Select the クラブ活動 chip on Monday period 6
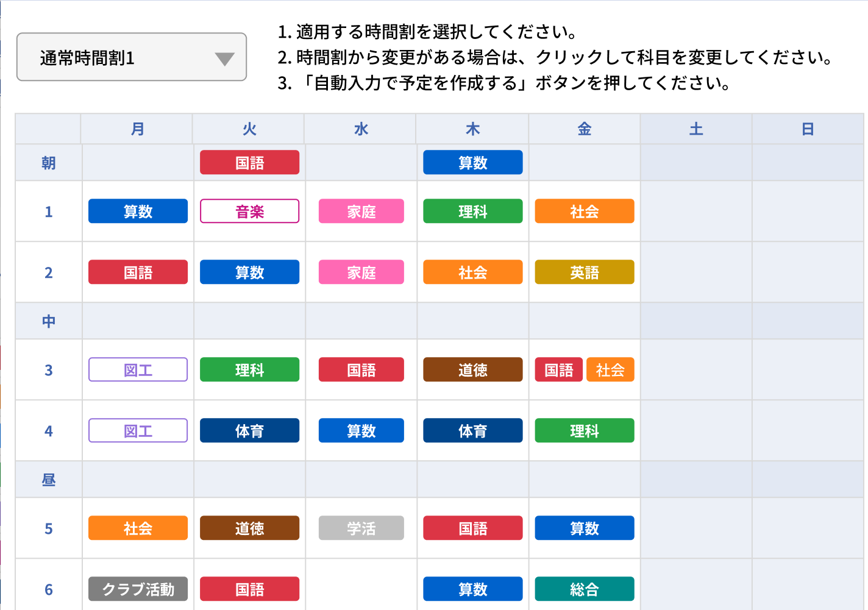The height and width of the screenshot is (610, 868). (x=138, y=589)
